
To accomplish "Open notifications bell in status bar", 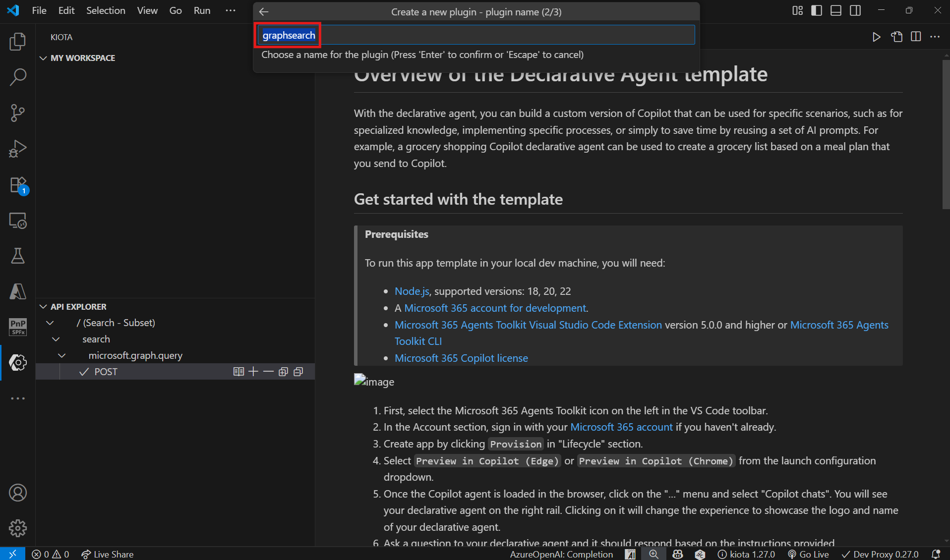I will coord(936,554).
